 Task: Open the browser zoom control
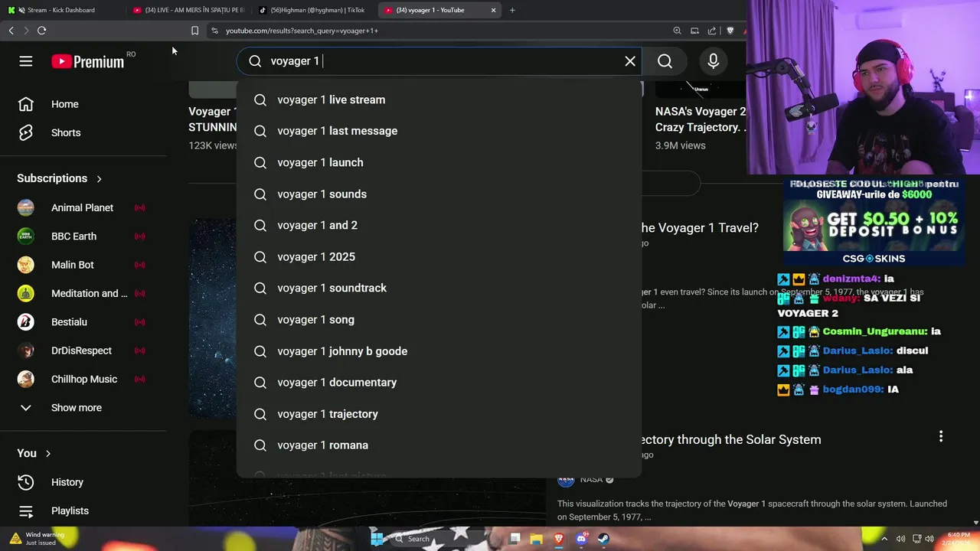tap(677, 31)
